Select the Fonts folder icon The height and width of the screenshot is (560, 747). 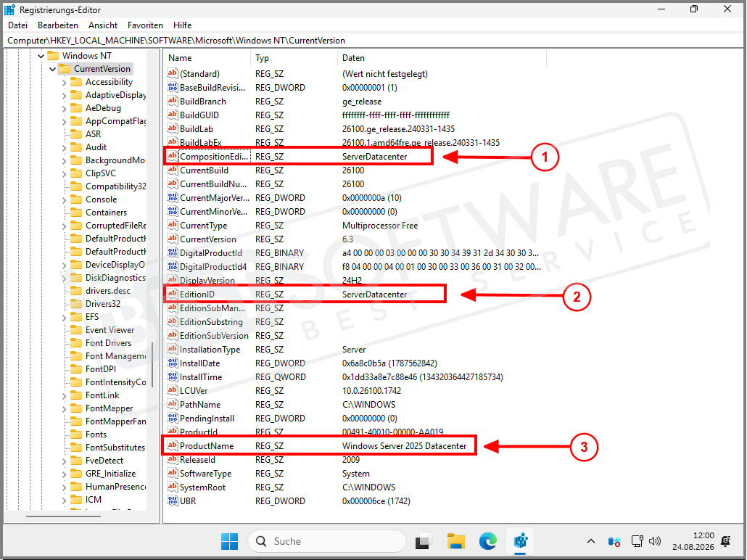tap(76, 435)
